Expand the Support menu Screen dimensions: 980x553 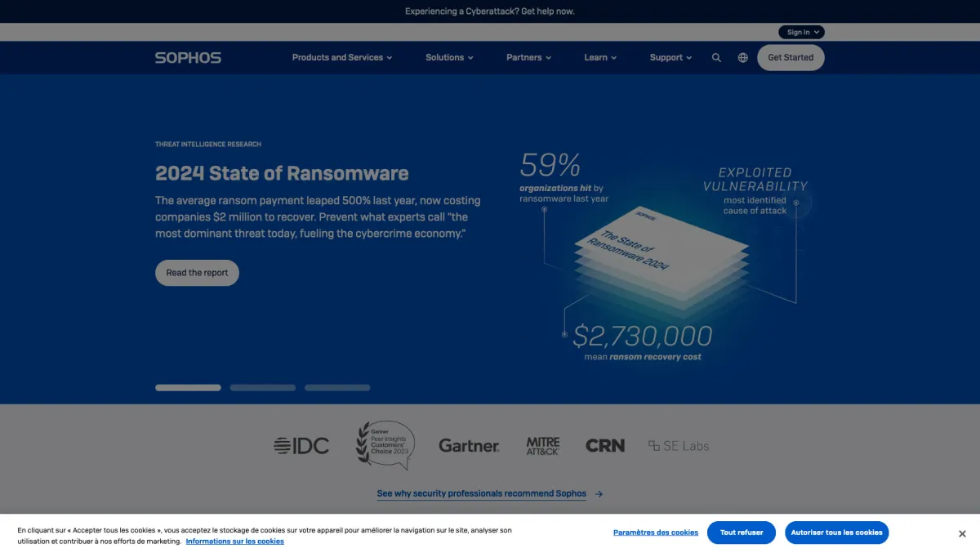pos(670,58)
